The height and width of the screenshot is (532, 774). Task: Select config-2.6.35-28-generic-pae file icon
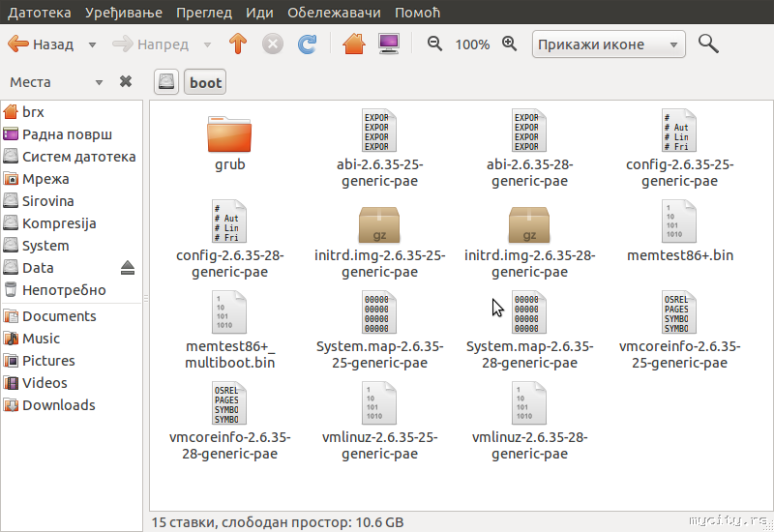tap(229, 222)
